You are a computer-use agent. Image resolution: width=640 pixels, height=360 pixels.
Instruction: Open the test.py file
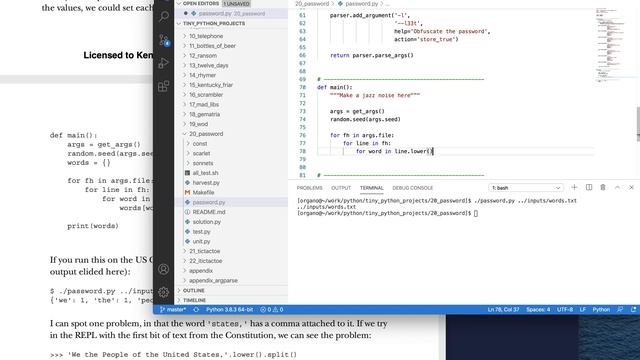[x=201, y=232]
